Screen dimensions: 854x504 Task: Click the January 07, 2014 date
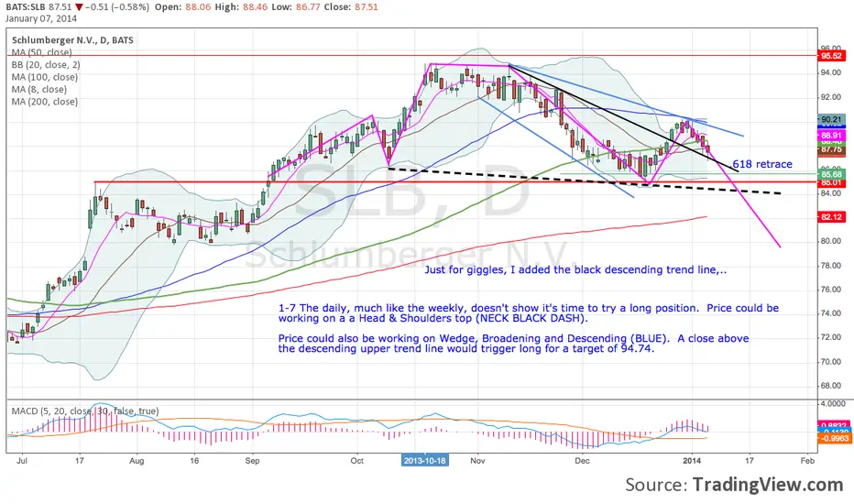41,18
